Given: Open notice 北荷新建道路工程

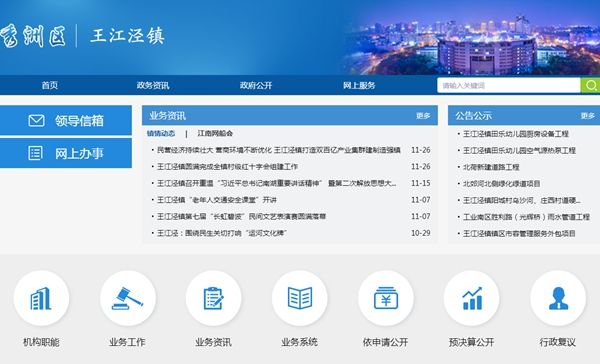Looking at the screenshot, I should [491, 167].
